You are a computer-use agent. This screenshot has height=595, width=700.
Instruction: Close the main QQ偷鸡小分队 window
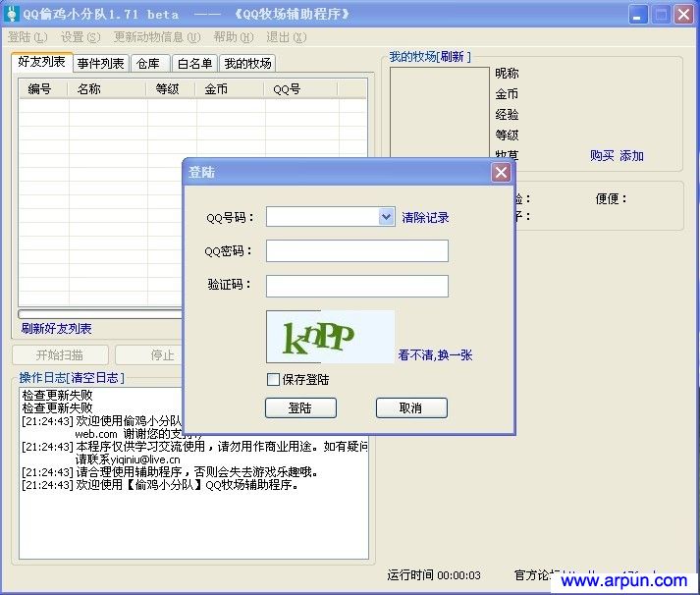683,15
